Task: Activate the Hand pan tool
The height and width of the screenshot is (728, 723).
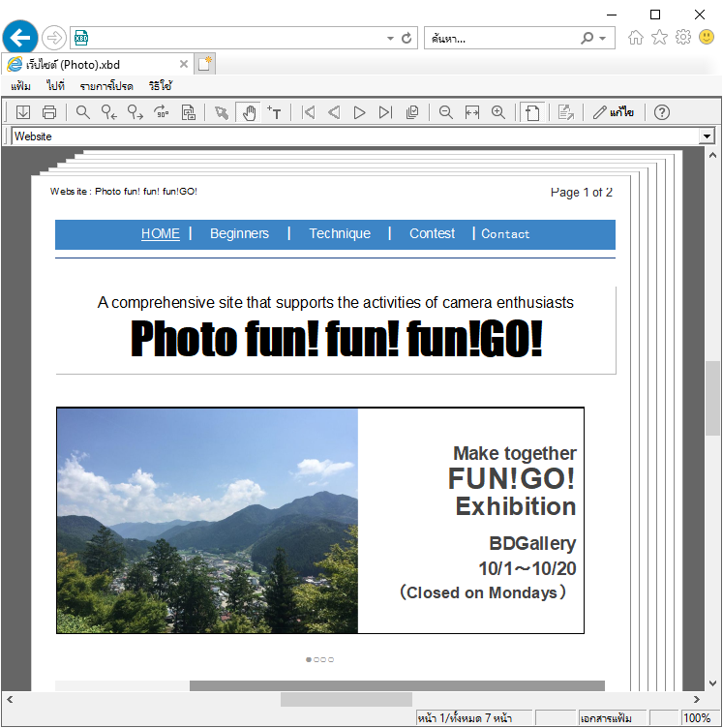Action: pyautogui.click(x=249, y=112)
